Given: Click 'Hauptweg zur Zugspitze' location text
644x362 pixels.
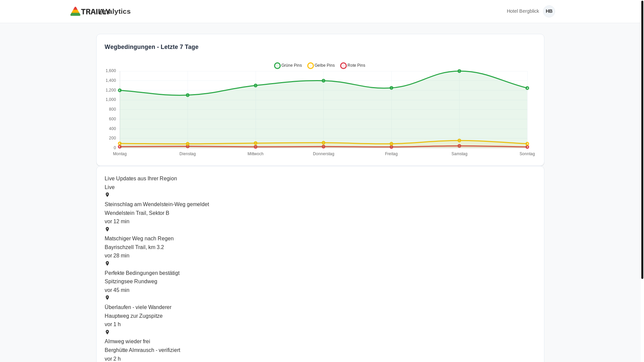Looking at the screenshot, I should [x=133, y=316].
